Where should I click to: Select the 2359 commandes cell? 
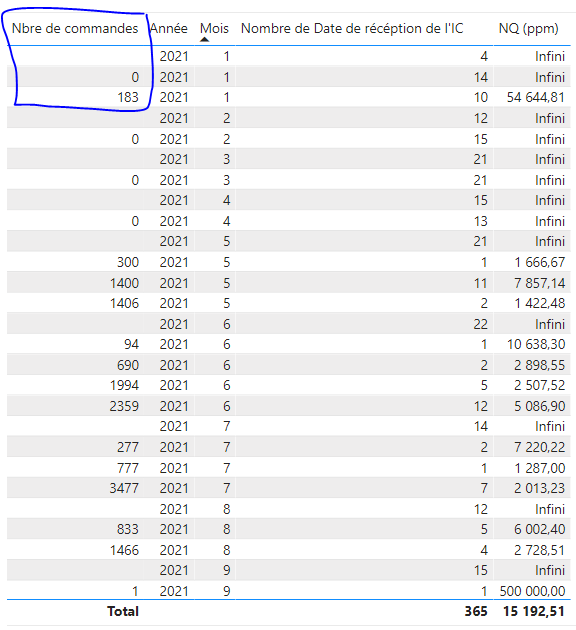tap(124, 406)
